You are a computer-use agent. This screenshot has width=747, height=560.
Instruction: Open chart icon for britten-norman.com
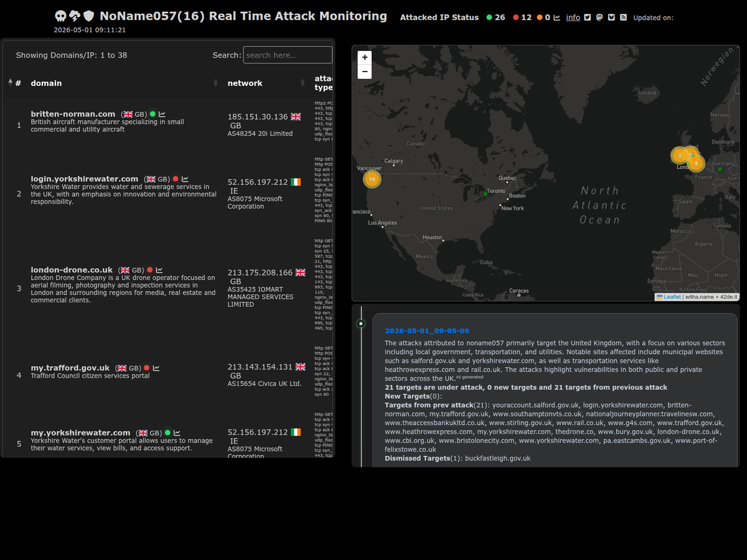[x=162, y=114]
